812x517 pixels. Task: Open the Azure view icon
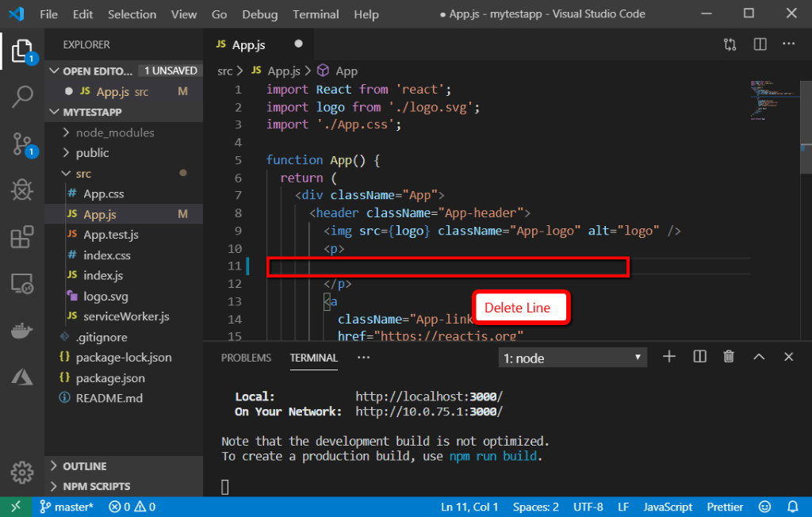(x=22, y=377)
